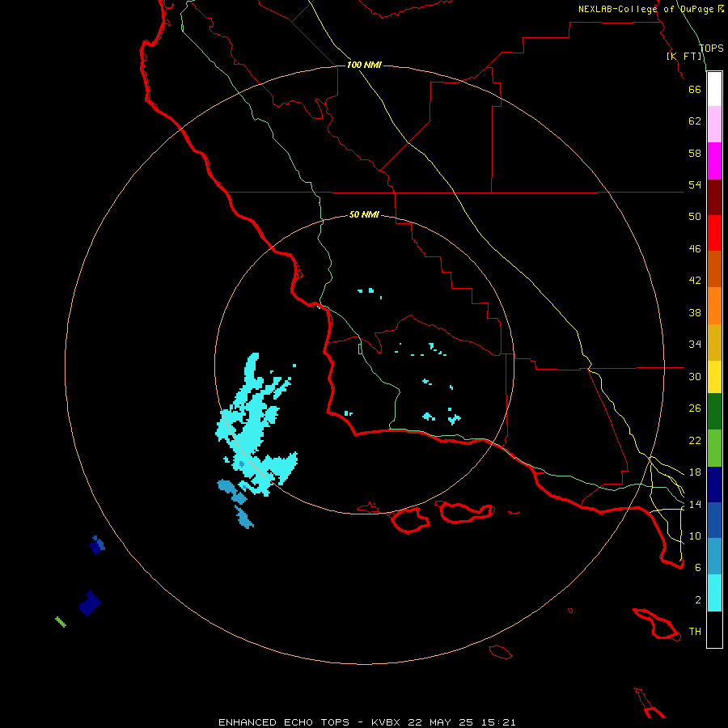Select the dark orange legend swatch
Viewport: 728px width, 728px height.
pyautogui.click(x=714, y=269)
